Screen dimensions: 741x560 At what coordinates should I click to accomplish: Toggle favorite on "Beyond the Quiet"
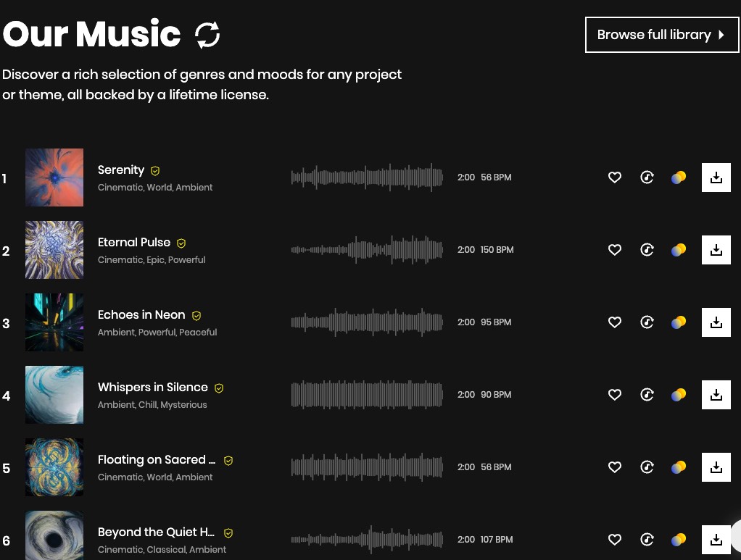pyautogui.click(x=614, y=540)
